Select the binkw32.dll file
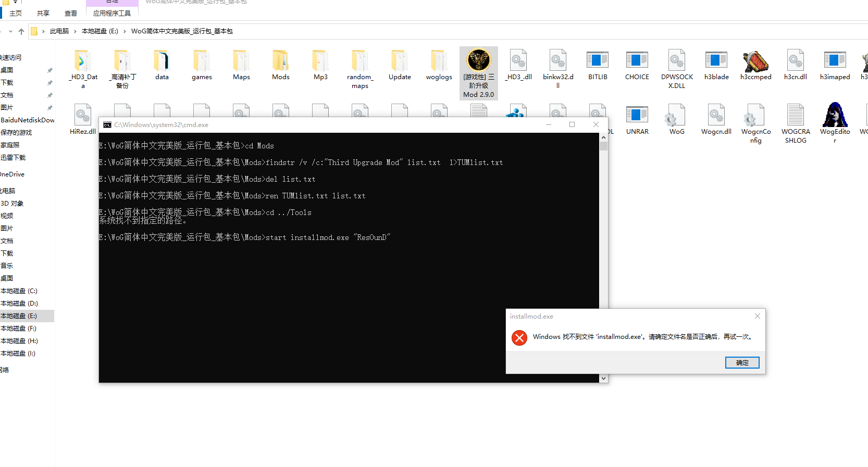Image resolution: width=868 pixels, height=467 pixels. 558,69
